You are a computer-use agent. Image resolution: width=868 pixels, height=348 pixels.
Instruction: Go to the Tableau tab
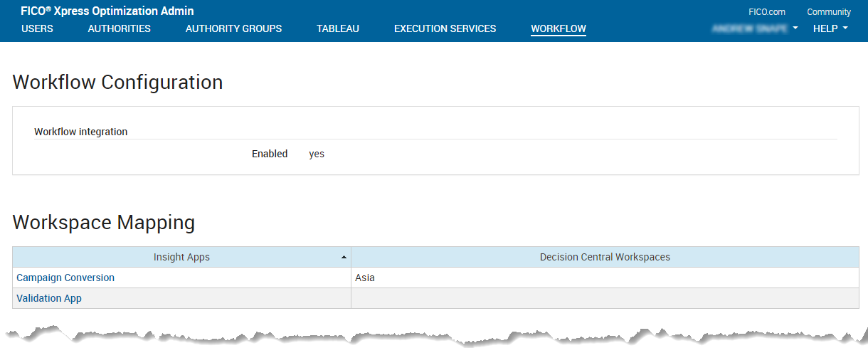click(338, 29)
